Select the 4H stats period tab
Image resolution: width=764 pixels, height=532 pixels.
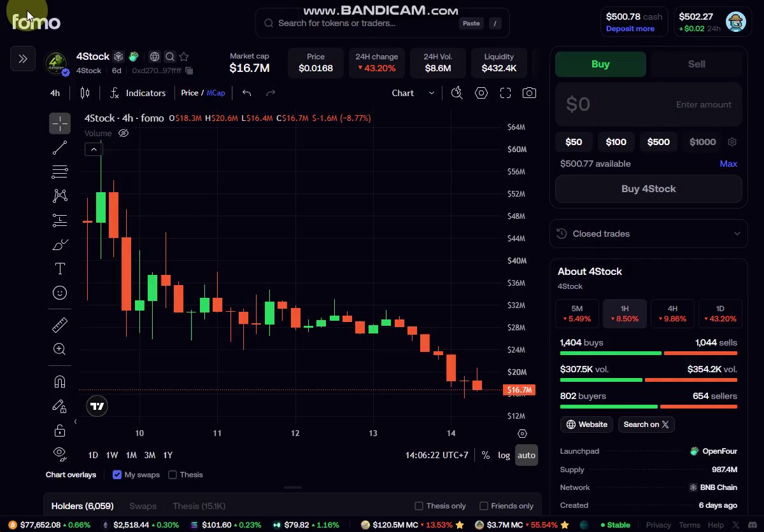click(672, 314)
